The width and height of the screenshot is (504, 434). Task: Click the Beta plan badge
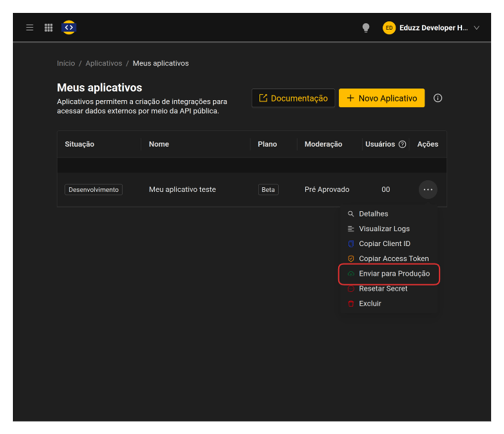268,189
